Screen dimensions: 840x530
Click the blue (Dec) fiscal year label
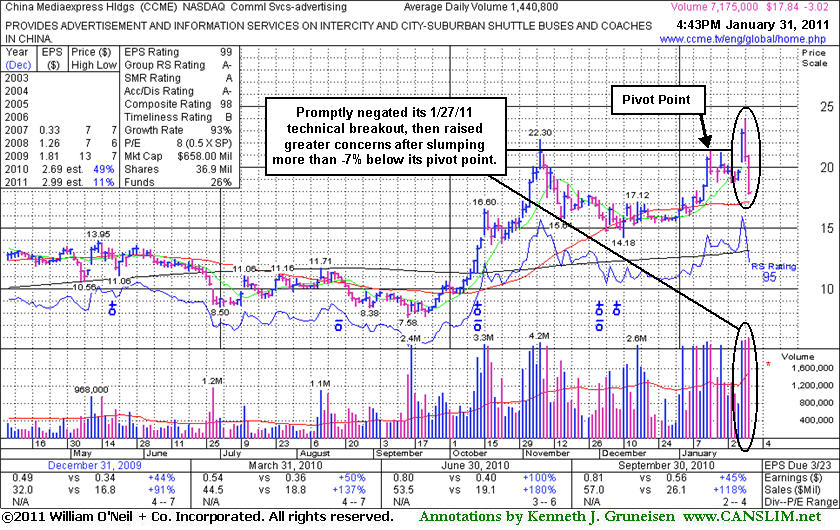point(19,65)
